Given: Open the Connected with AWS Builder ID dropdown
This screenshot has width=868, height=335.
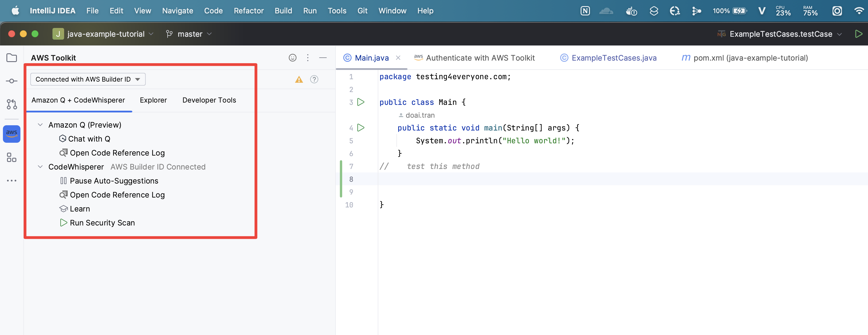Looking at the screenshot, I should pos(88,80).
